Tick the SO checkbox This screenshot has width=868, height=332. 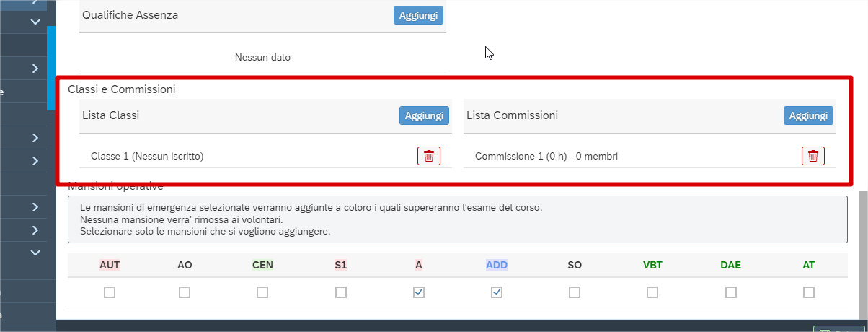(575, 292)
